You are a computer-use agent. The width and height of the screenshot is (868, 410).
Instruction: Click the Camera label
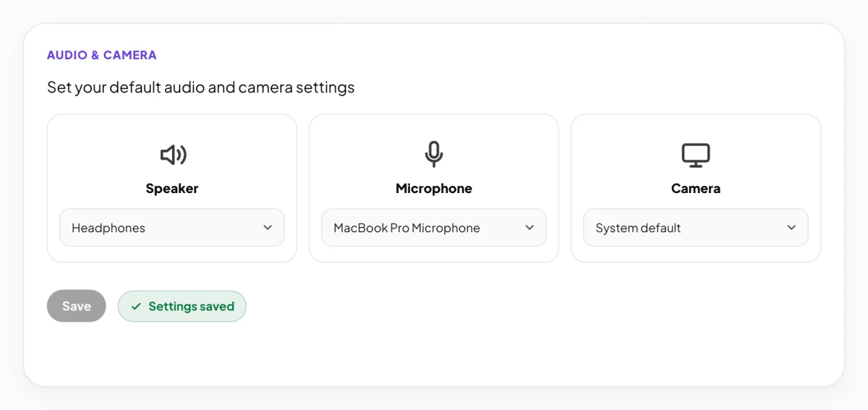pyautogui.click(x=696, y=189)
